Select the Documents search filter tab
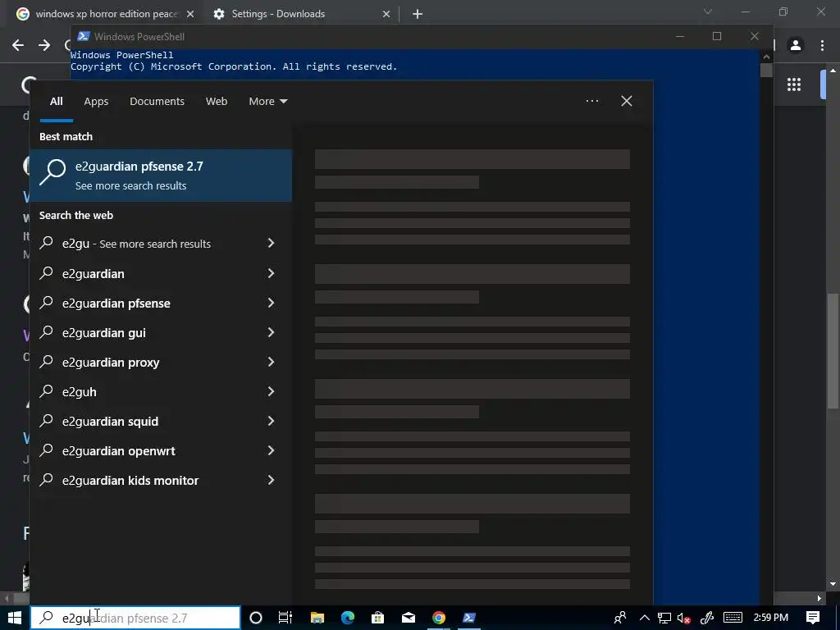The width and height of the screenshot is (840, 630). (x=157, y=101)
